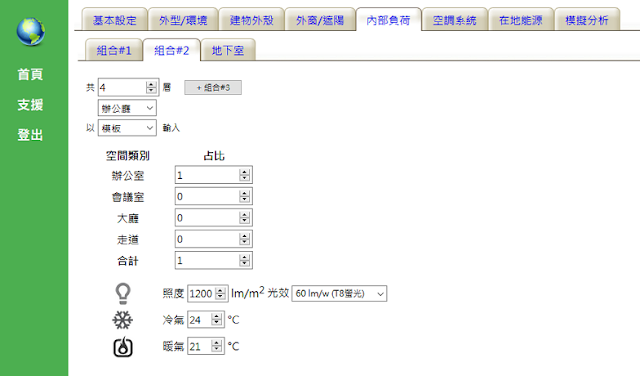
Task: Adjust the 暖氣 temperature stepper
Action: click(x=217, y=347)
